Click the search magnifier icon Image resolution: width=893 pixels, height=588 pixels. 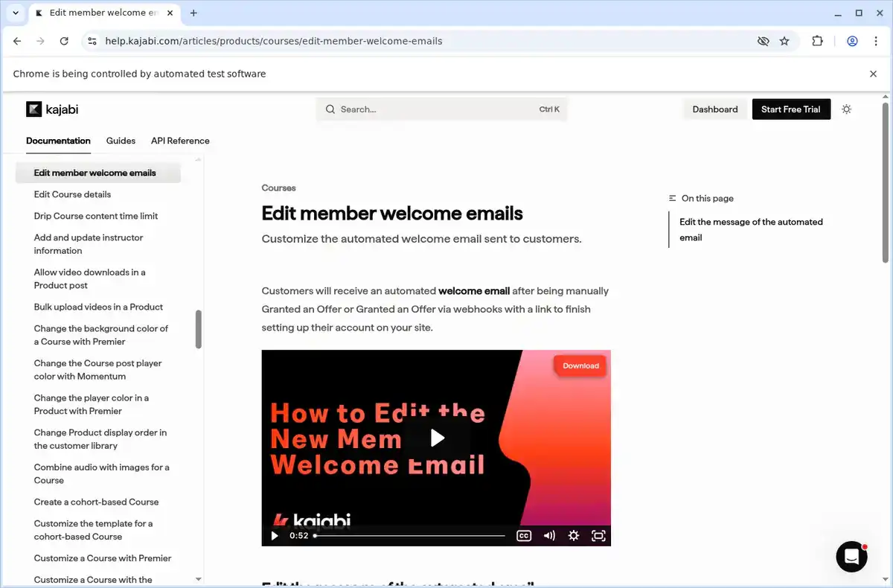(x=330, y=109)
